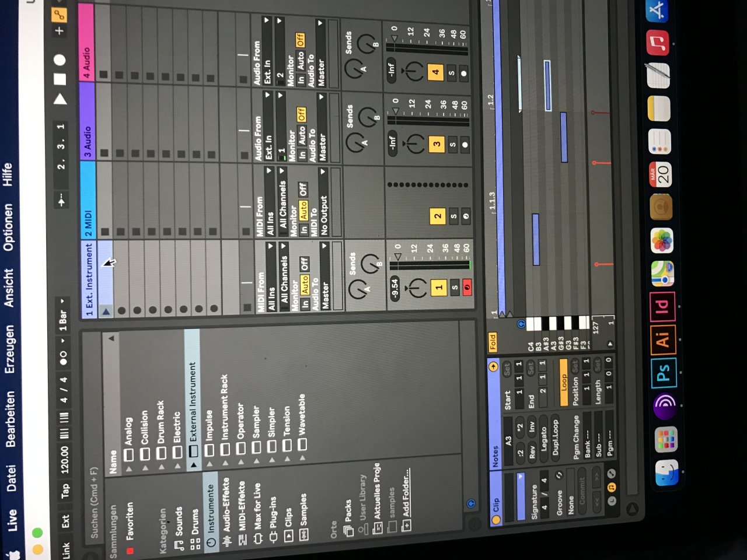Open the Photos app in the Dock
747x560 pixels.
point(662,240)
